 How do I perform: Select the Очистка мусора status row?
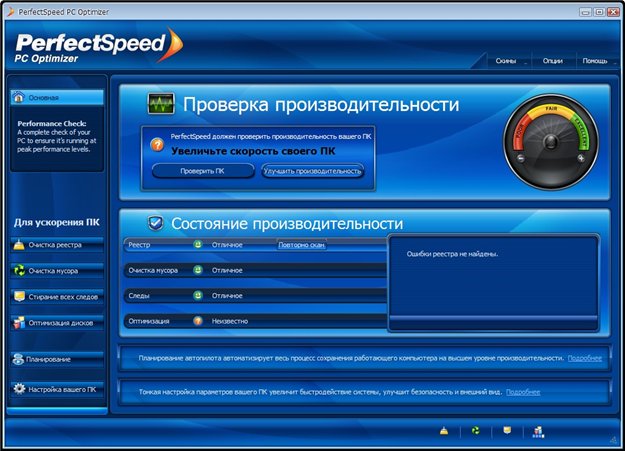click(255, 270)
